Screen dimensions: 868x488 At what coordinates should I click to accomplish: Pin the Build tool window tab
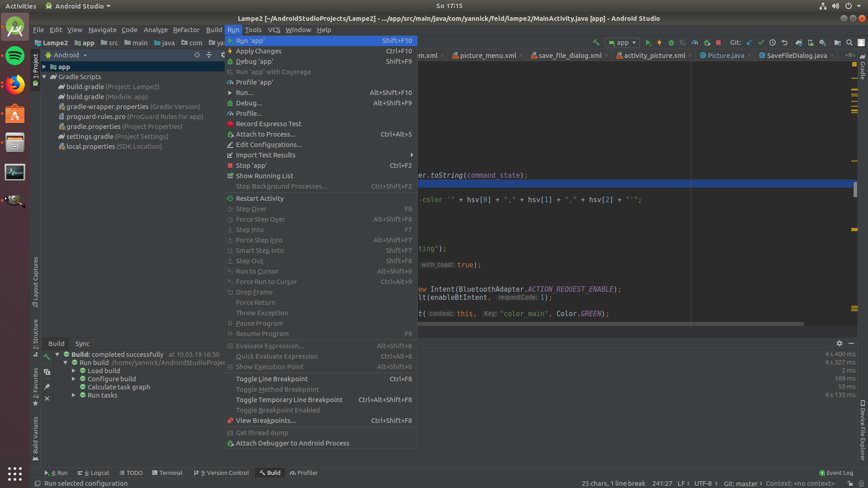point(47,386)
